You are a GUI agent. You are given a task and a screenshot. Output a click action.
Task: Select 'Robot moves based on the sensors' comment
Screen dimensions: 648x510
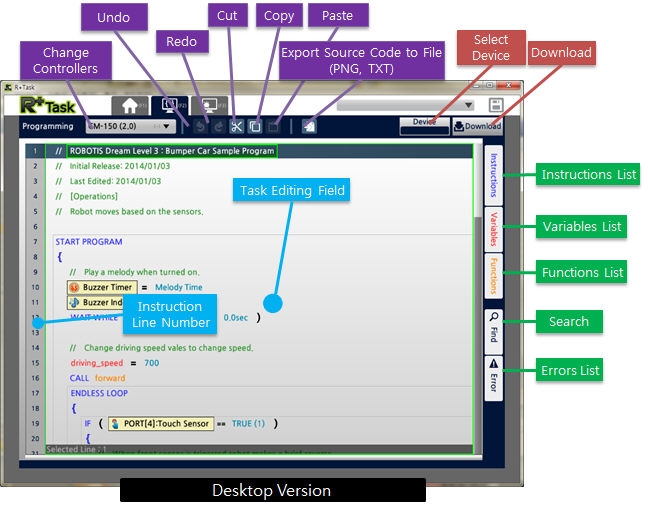pyautogui.click(x=136, y=212)
